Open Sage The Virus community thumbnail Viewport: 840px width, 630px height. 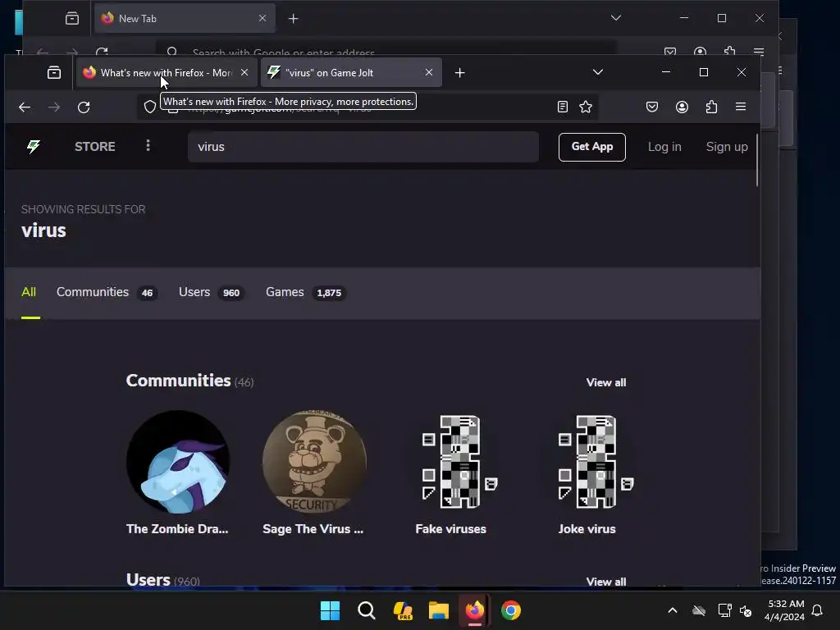click(314, 462)
